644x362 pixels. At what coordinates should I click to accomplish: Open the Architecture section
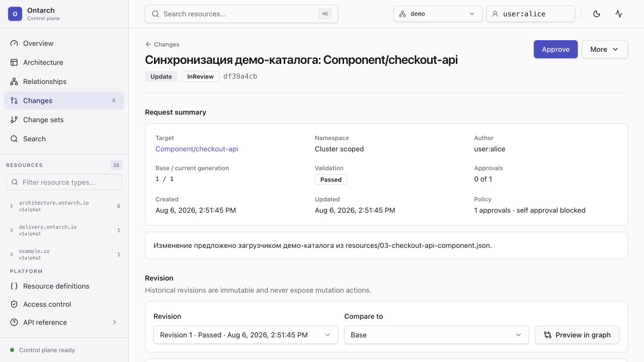point(64,62)
